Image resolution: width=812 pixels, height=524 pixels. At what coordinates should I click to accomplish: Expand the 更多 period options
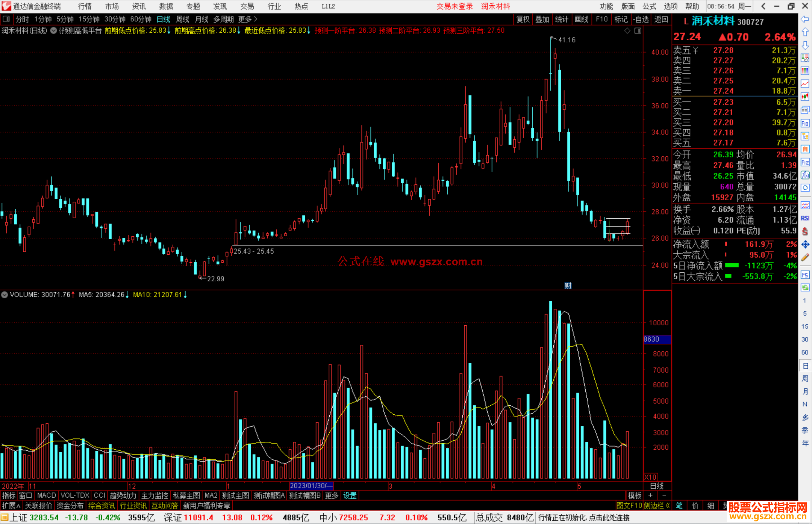pos(247,19)
